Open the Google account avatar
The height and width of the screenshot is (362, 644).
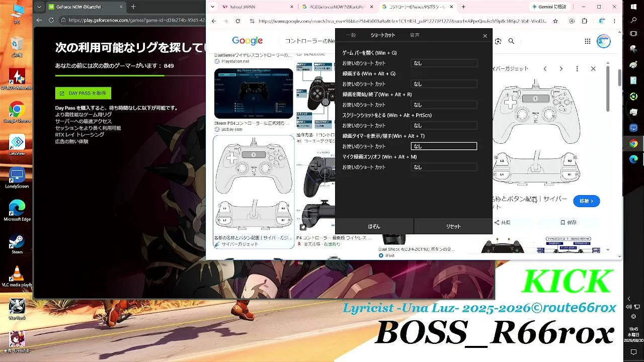click(x=604, y=41)
